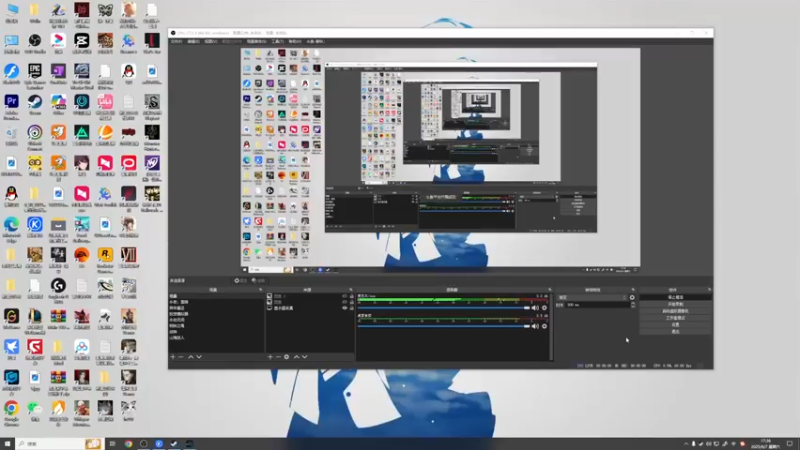Open the Windows Start menu
800x450 pixels.
pyautogui.click(x=7, y=444)
